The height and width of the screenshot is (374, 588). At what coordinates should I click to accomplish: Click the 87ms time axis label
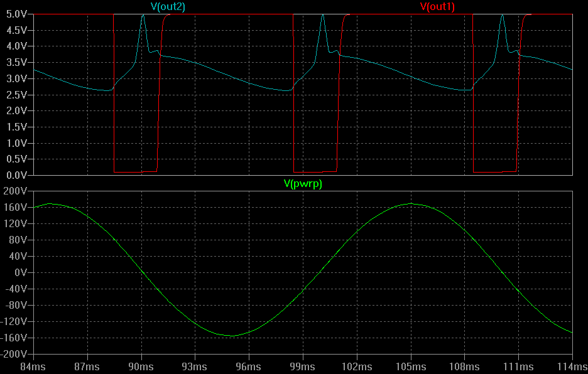(x=87, y=366)
